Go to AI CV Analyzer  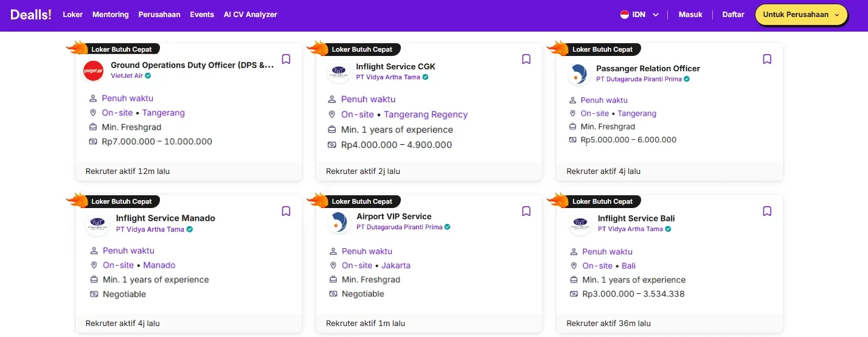click(251, 15)
